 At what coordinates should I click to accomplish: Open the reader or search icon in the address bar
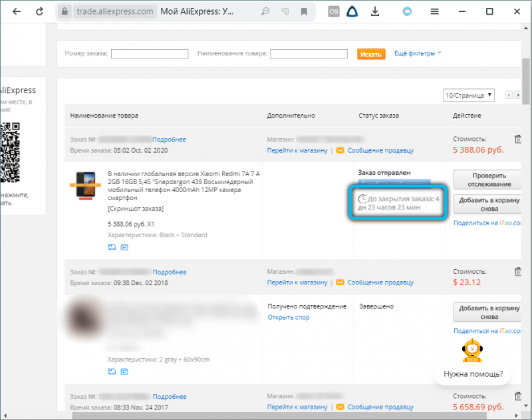pyautogui.click(x=265, y=11)
